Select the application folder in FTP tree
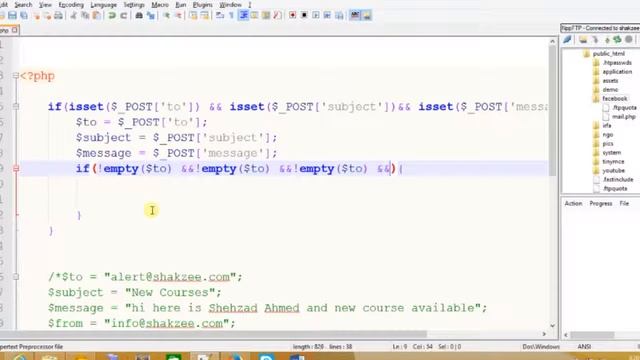The image size is (640, 360). pyautogui.click(x=617, y=72)
